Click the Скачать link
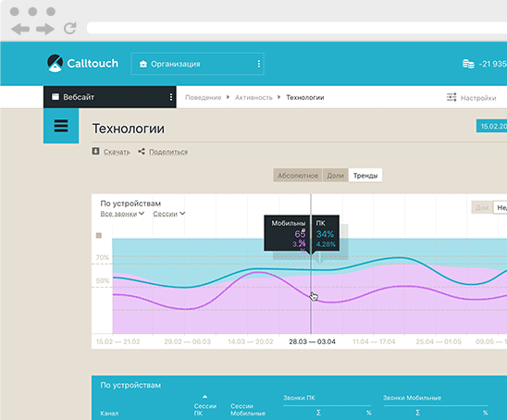 117,152
